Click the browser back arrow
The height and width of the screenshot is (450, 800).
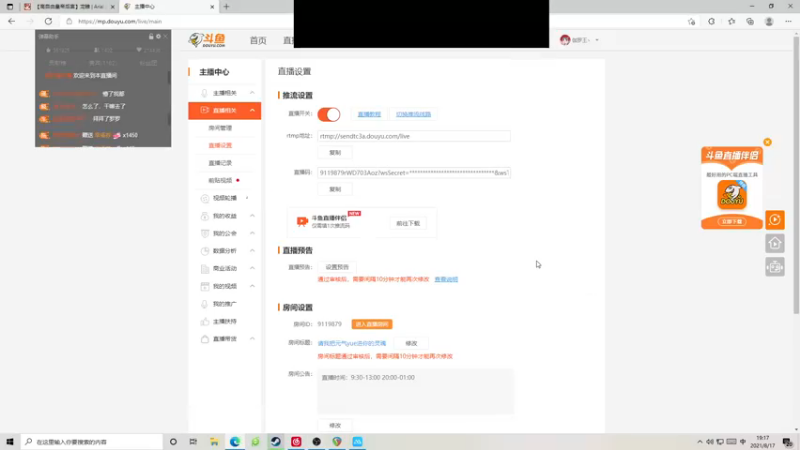[x=11, y=21]
